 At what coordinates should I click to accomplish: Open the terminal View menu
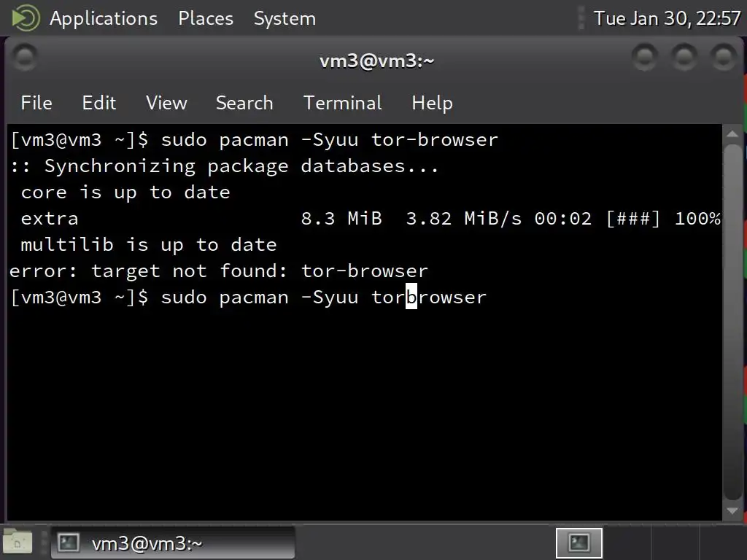[x=166, y=103]
